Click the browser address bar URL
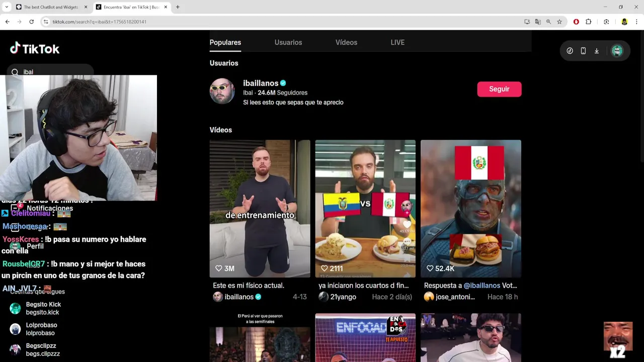The image size is (644, 362). click(100, 22)
